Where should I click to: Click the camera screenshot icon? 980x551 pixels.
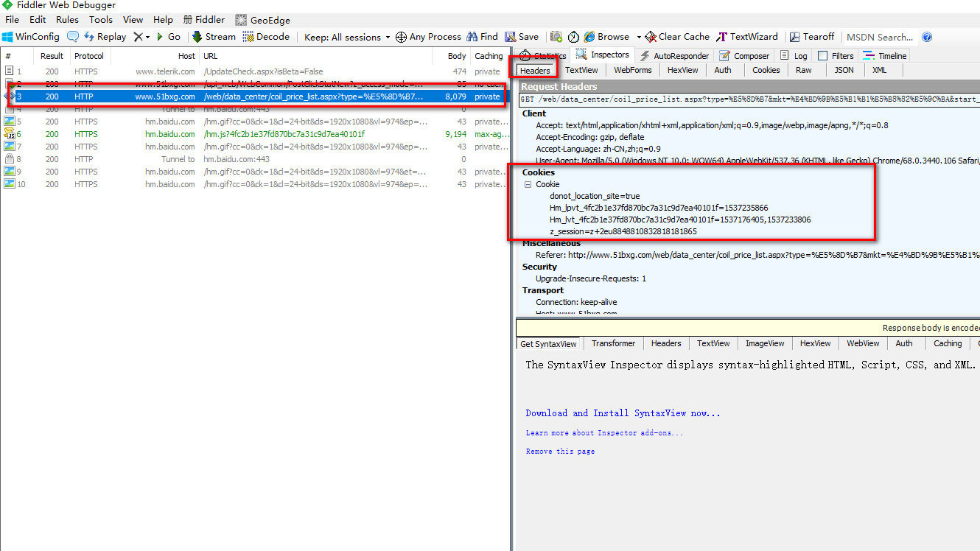pos(556,37)
